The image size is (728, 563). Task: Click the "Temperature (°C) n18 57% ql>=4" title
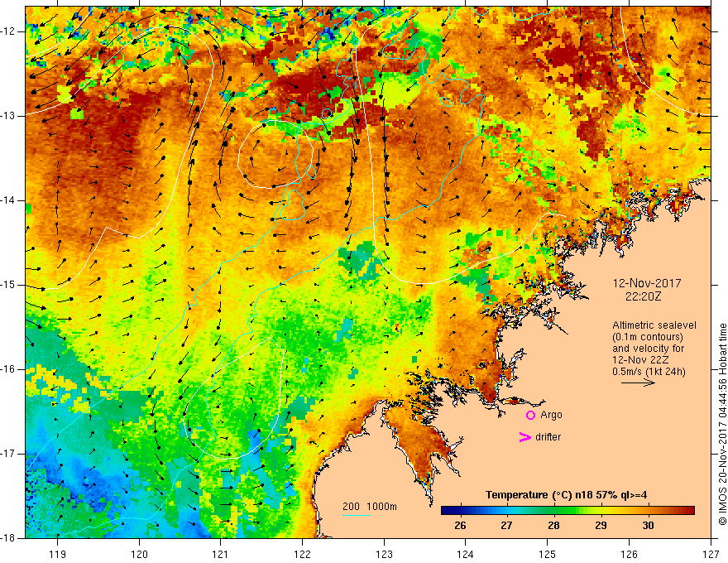[567, 495]
